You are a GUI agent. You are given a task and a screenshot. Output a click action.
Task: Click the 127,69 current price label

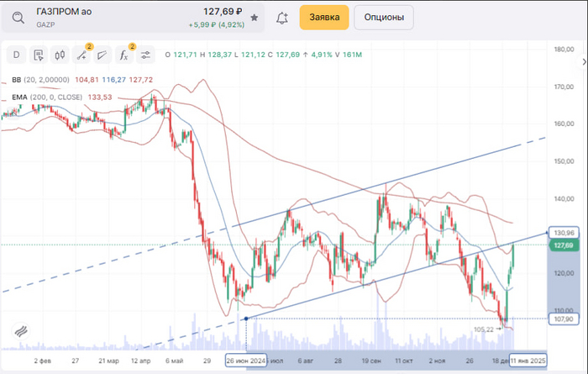click(562, 245)
